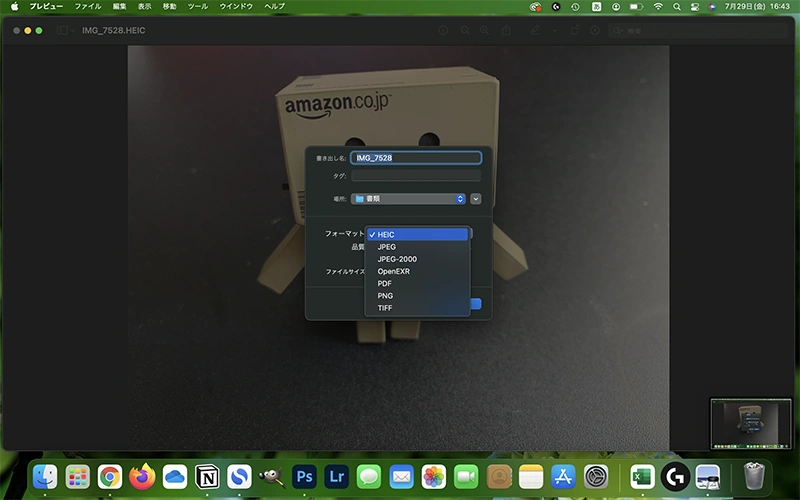Viewport: 800px width, 500px height.
Task: Select PNG in the format dropdown
Action: pos(385,296)
